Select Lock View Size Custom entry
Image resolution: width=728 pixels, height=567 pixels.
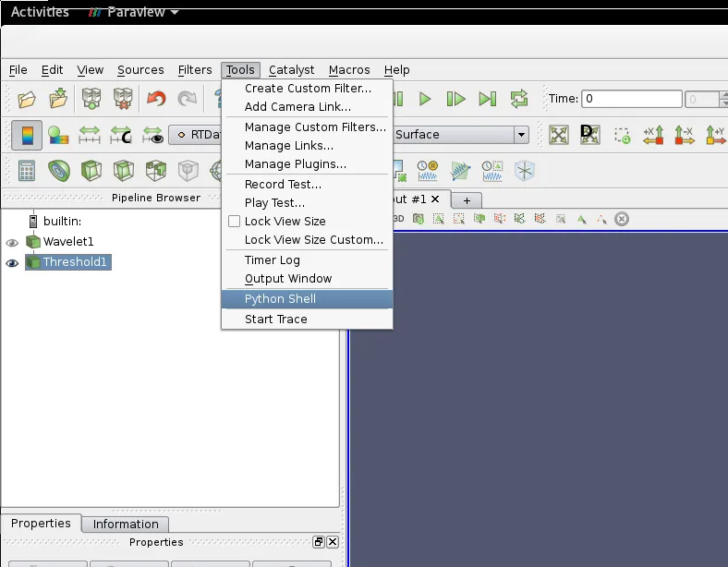click(307, 240)
